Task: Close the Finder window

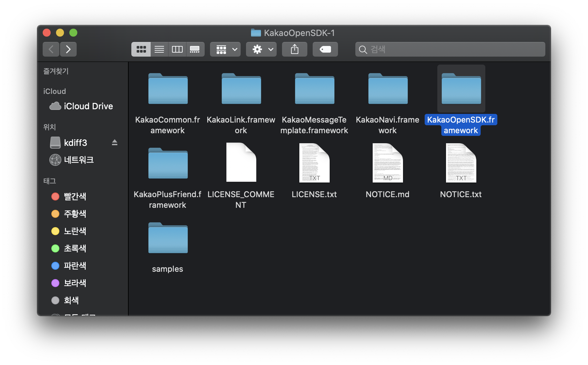Action: coord(47,33)
